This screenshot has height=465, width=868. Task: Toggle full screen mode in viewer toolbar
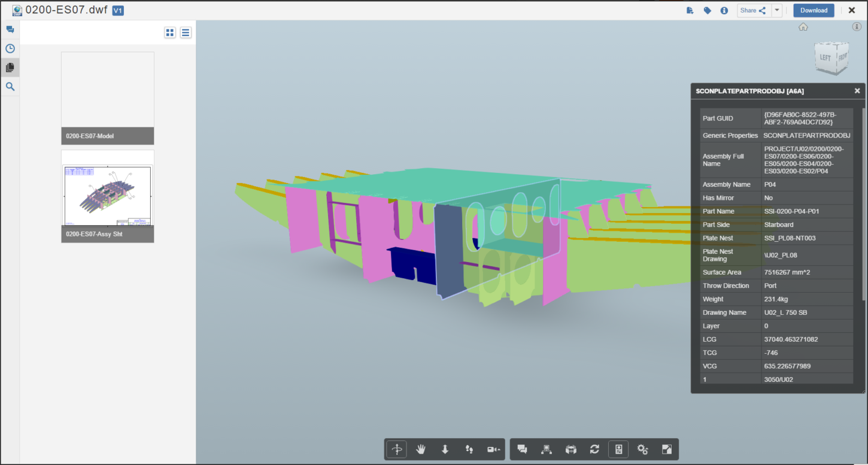[x=667, y=449]
